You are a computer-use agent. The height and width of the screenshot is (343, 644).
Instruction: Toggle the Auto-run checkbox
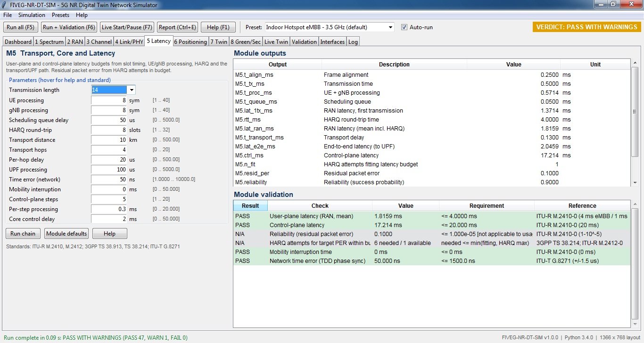click(x=404, y=27)
